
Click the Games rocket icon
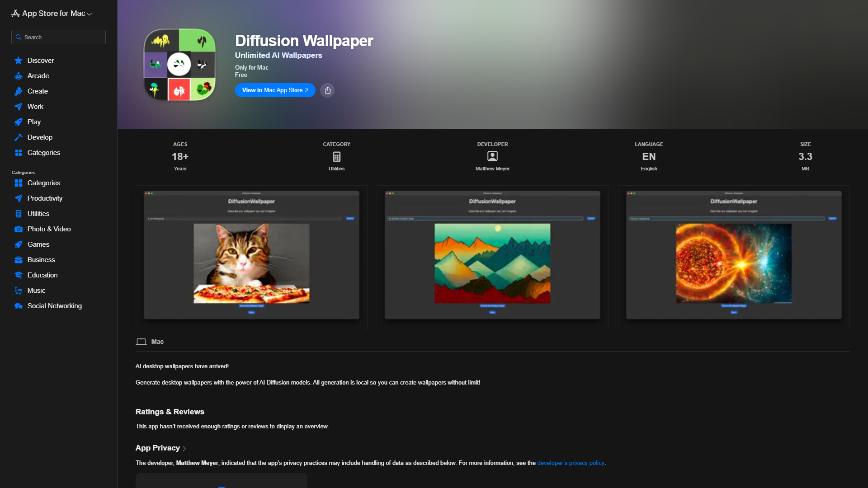pos(19,244)
